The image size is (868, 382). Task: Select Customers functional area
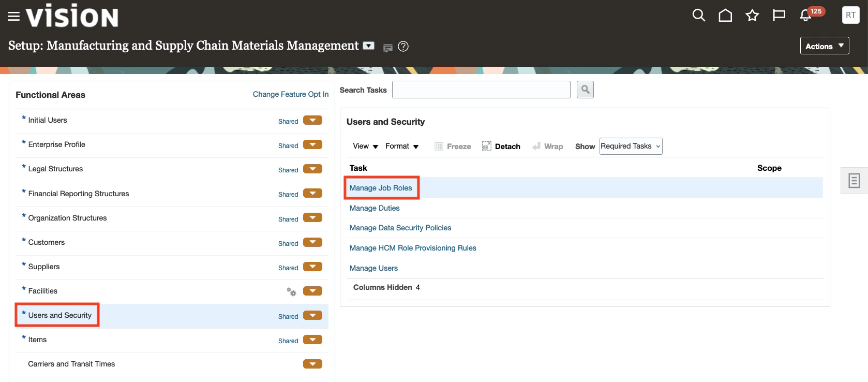[47, 242]
